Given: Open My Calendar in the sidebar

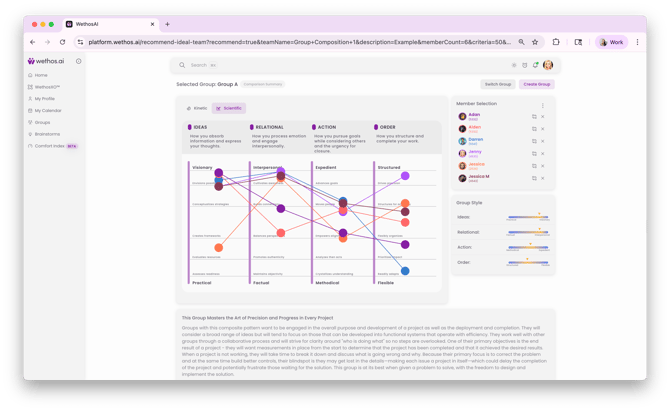Looking at the screenshot, I should point(47,110).
